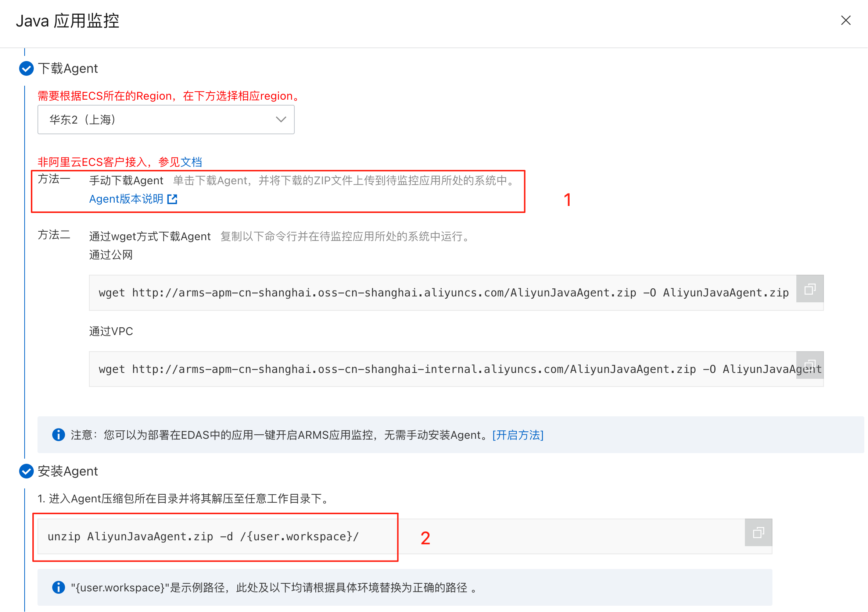868x612 pixels.
Task: Copy the unzip AliyunJavaAgent command
Action: [x=758, y=533]
